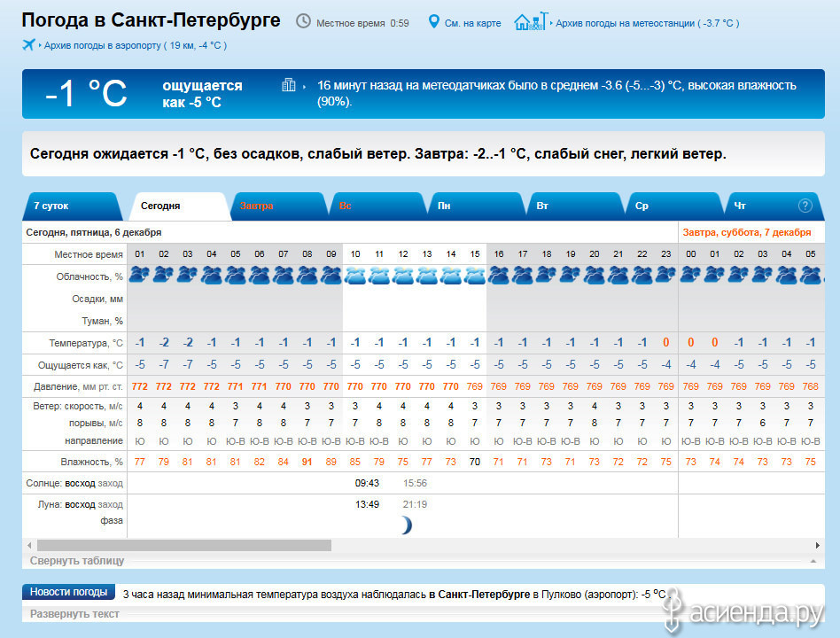Click the cloud icon for hour 19
Image resolution: width=840 pixels, height=638 pixels.
tap(571, 276)
